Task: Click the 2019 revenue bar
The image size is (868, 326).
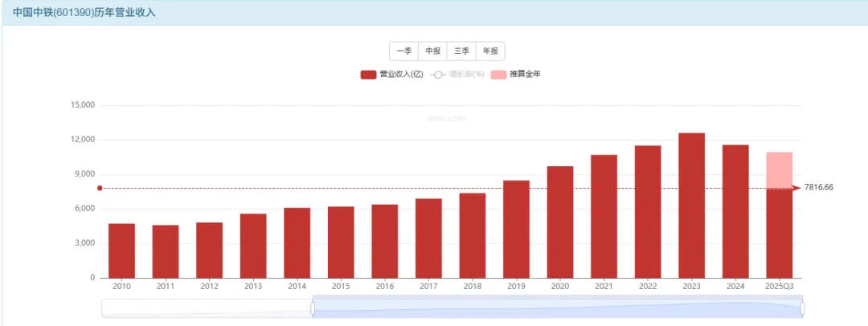Action: [x=517, y=229]
